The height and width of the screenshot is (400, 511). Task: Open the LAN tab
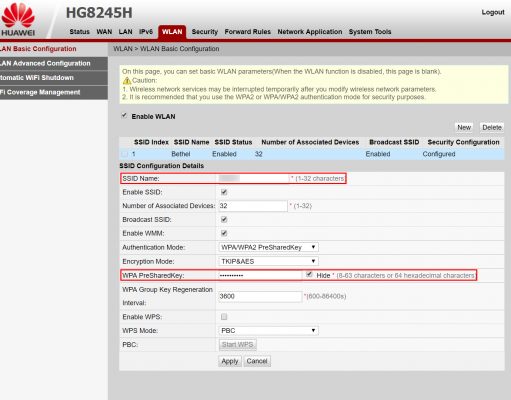pyautogui.click(x=125, y=32)
